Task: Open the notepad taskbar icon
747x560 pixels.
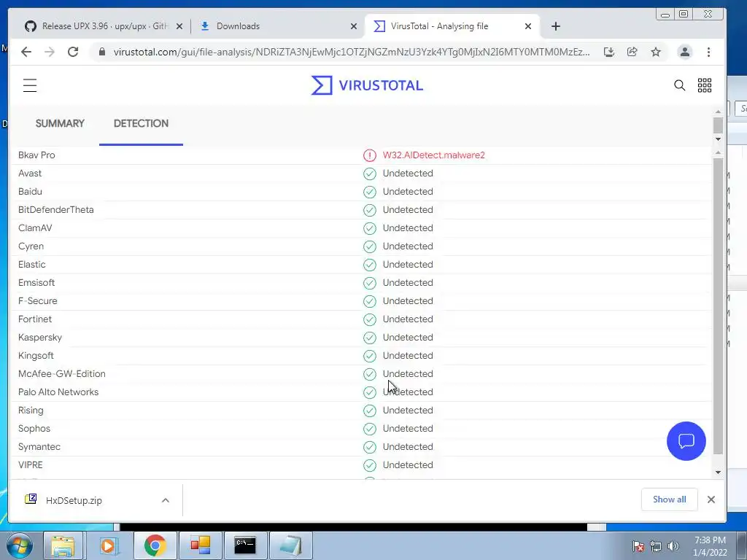Action: pos(290,545)
